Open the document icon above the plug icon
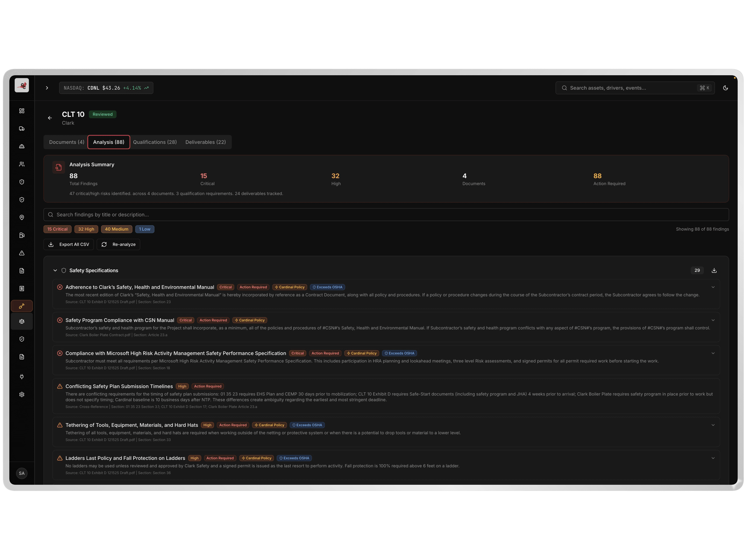The height and width of the screenshot is (560, 747). (x=22, y=357)
